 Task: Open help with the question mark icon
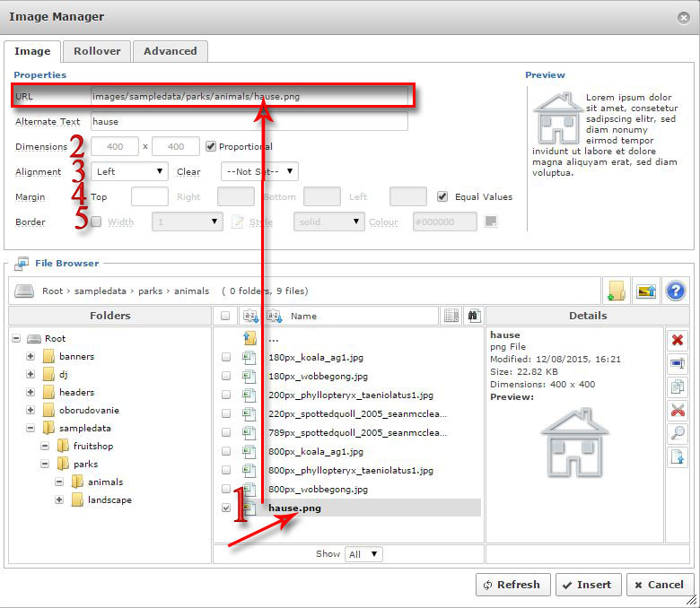coord(675,291)
